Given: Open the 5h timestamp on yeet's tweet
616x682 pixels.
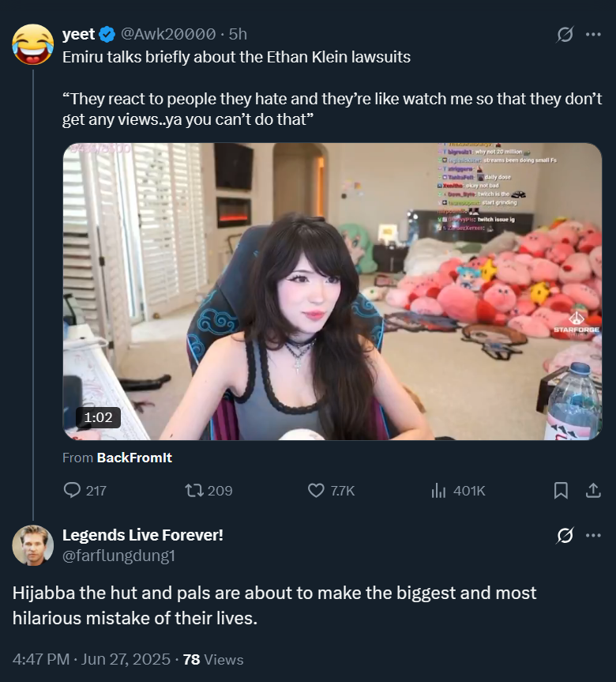Looking at the screenshot, I should click(238, 34).
